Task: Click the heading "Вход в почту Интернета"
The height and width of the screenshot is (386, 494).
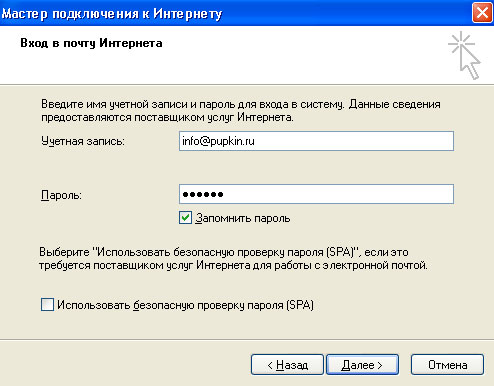Action: click(91, 43)
